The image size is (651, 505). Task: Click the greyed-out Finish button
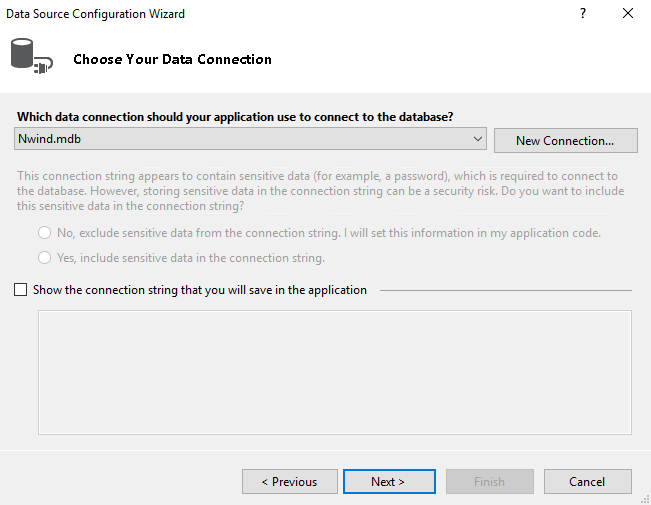489,482
